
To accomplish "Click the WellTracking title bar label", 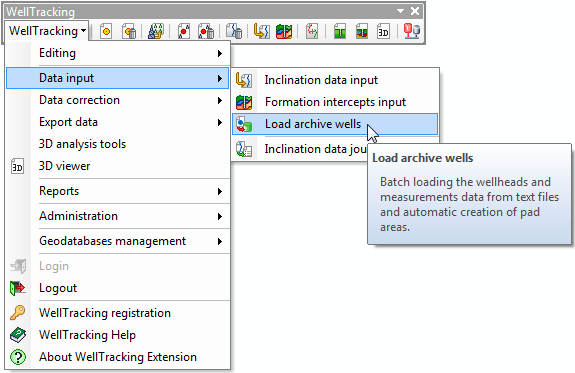I will 40,12.
